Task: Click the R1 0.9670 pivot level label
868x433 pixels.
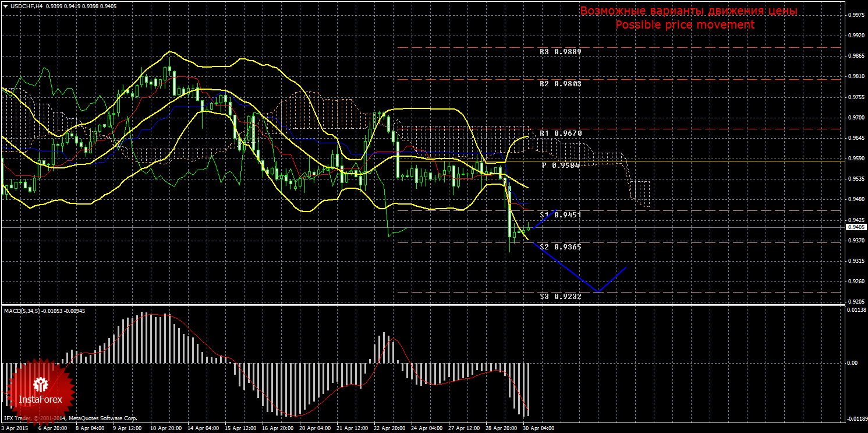Action: coord(560,133)
